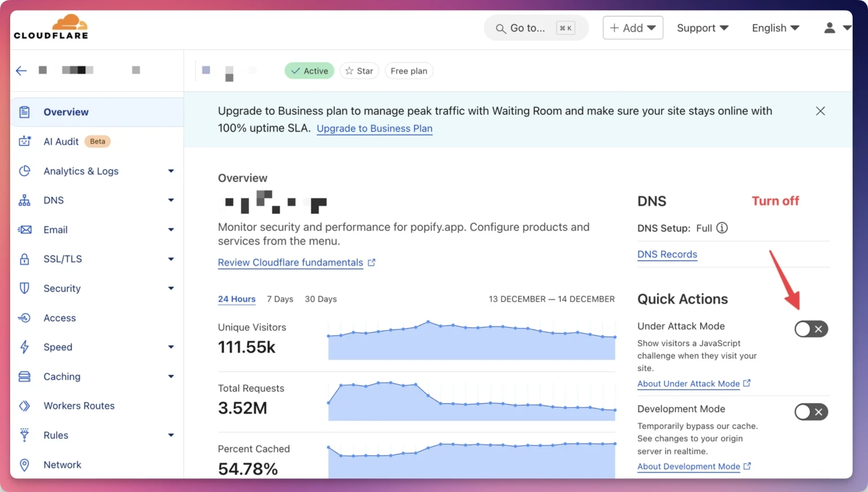Enable Development Mode toggle
Screen dimensions: 868x492
[811, 412]
